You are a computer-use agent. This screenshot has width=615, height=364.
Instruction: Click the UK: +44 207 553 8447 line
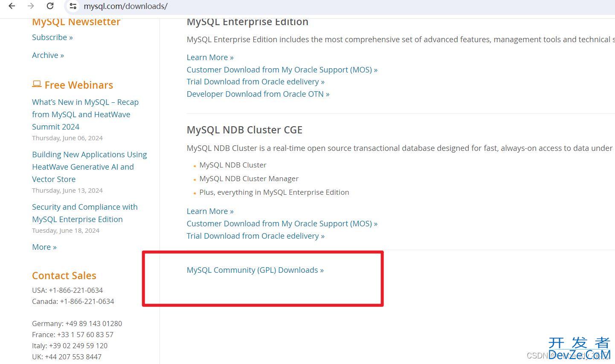tap(67, 357)
